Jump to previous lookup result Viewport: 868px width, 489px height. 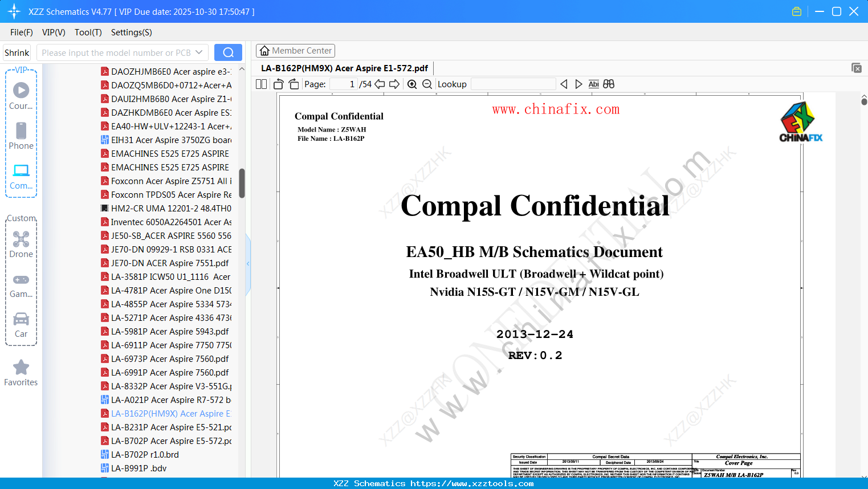pyautogui.click(x=564, y=84)
